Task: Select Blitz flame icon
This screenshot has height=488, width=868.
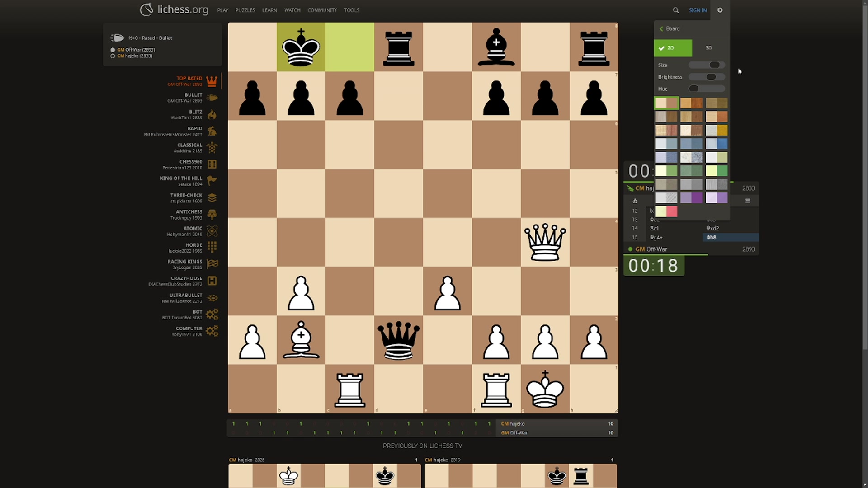Action: tap(212, 114)
